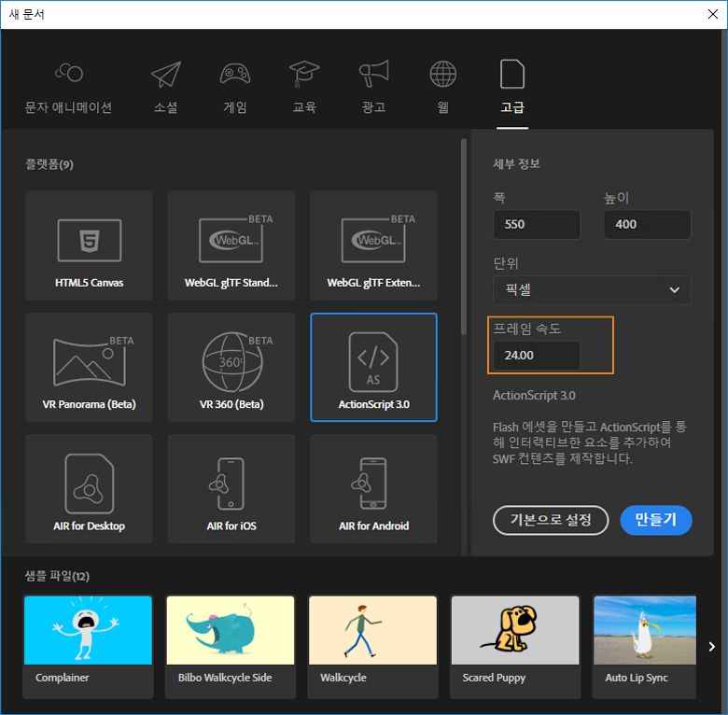
Task: Choose the VR 360 (Beta) platform
Action: [x=231, y=367]
